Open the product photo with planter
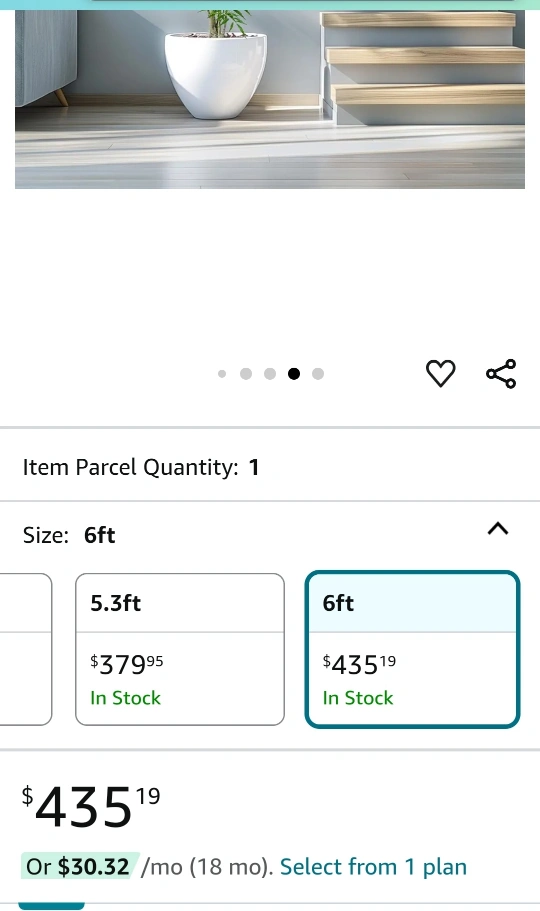The width and height of the screenshot is (540, 911). click(270, 99)
